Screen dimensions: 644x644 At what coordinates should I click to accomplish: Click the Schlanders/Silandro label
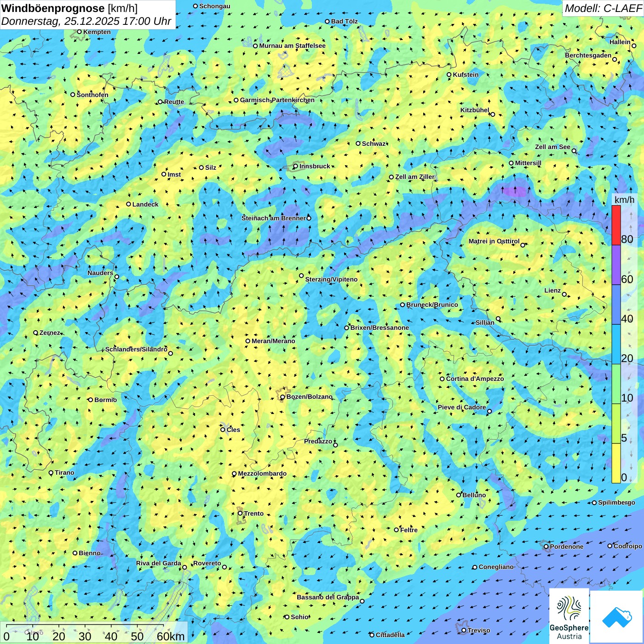point(136,349)
